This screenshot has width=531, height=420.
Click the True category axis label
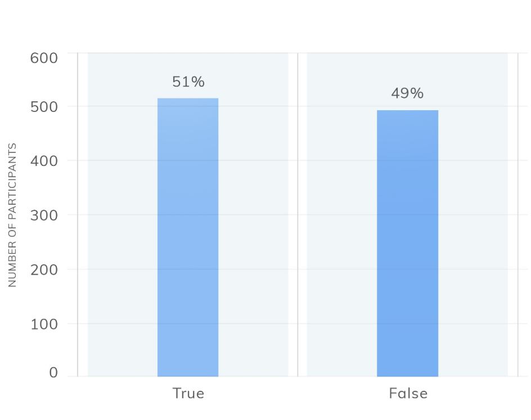pyautogui.click(x=188, y=393)
